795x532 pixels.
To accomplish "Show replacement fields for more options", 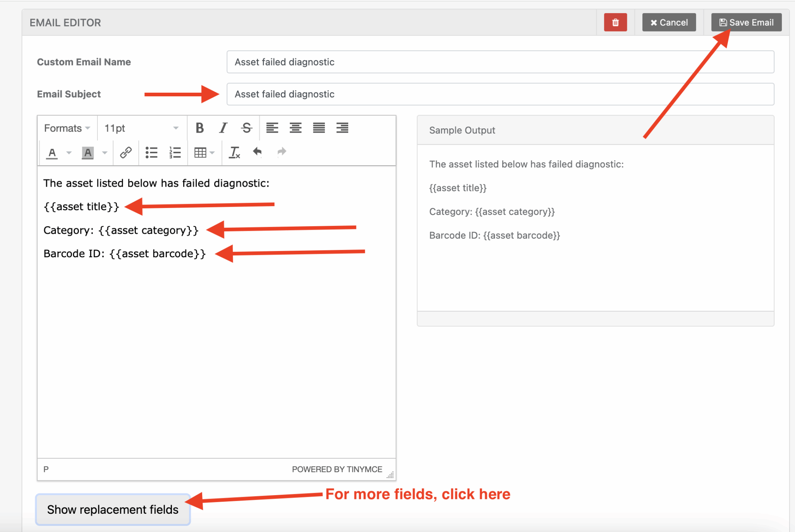I will pos(113,509).
